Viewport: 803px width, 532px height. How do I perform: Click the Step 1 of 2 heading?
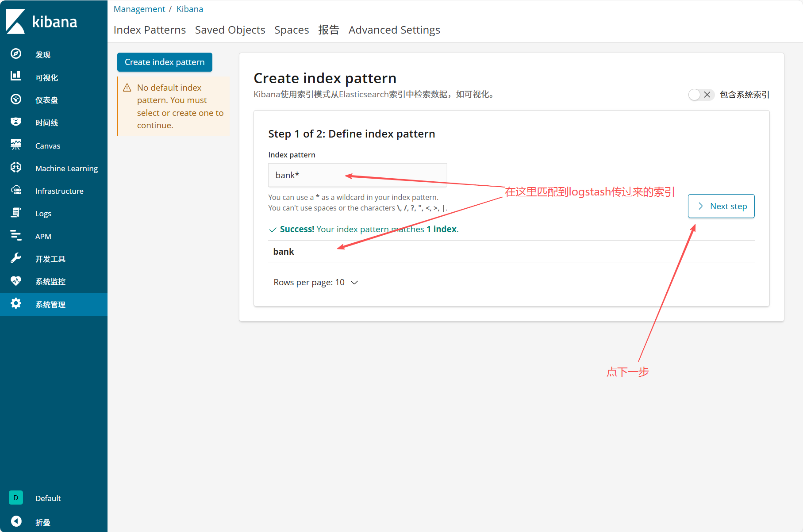click(x=352, y=134)
